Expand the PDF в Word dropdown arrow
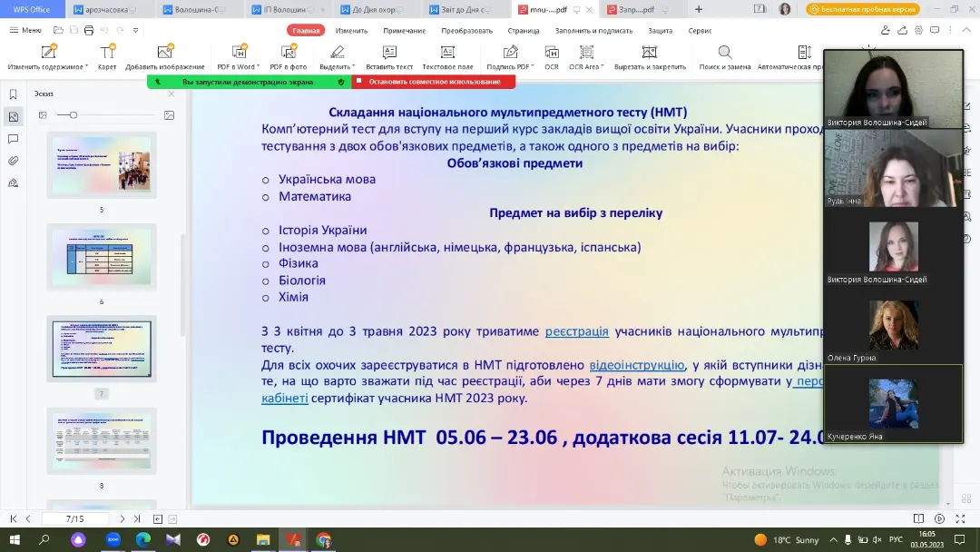980x552 pixels. pos(258,67)
